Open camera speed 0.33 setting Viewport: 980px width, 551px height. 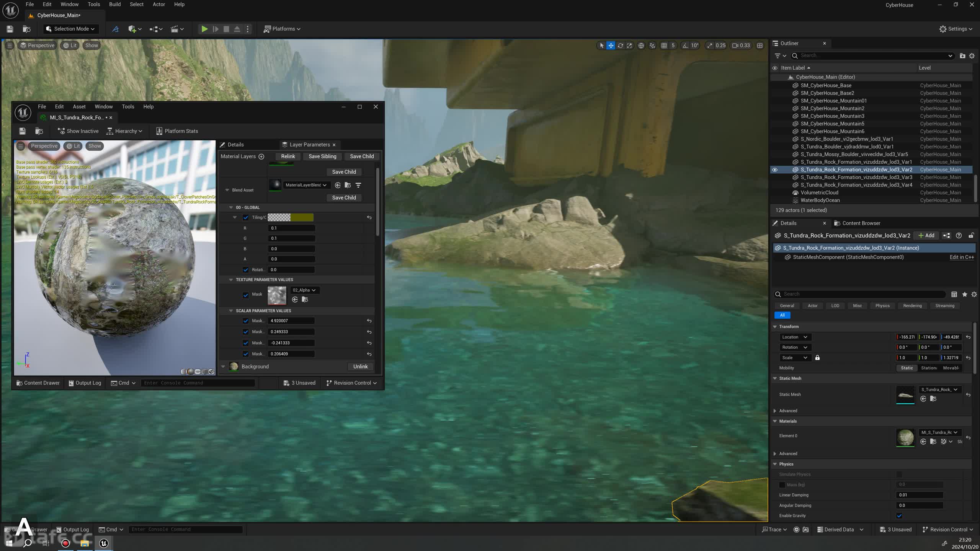(x=741, y=45)
